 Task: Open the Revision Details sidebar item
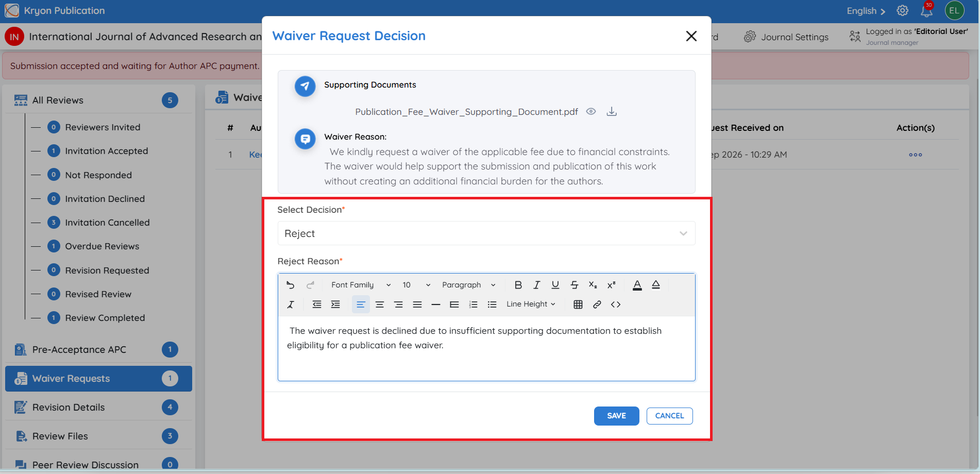click(x=98, y=408)
